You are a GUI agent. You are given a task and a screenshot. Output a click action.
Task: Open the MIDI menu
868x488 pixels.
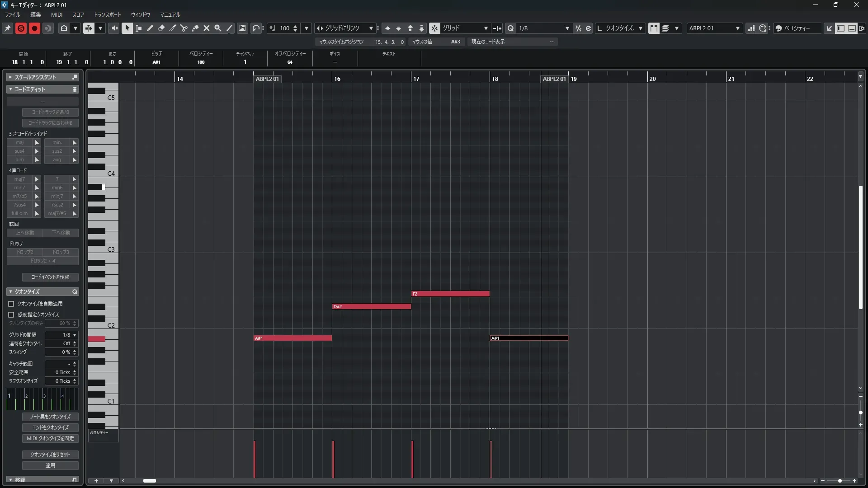57,14
